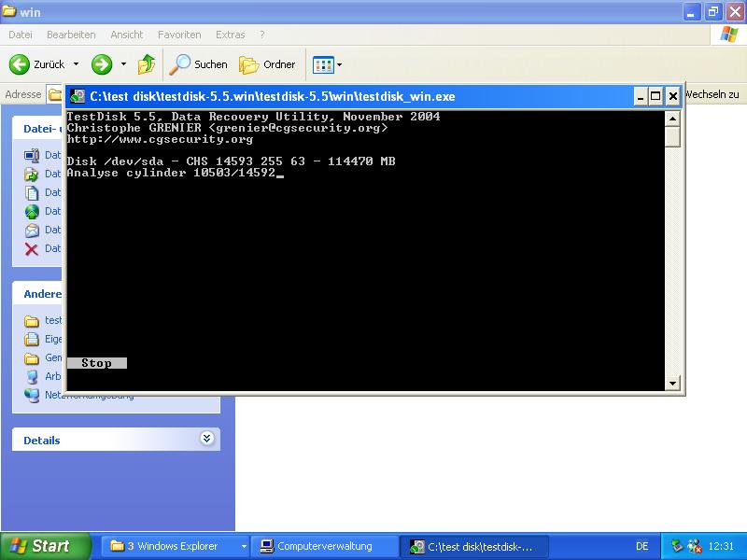Open the forward history dropdown arrow
The image size is (747, 560).
[x=123, y=64]
